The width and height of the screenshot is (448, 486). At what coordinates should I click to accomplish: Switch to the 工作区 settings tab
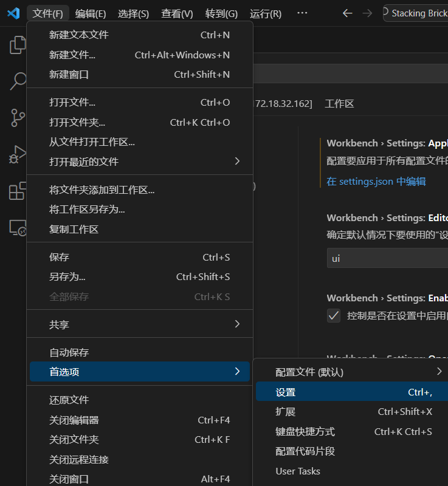[x=339, y=104]
